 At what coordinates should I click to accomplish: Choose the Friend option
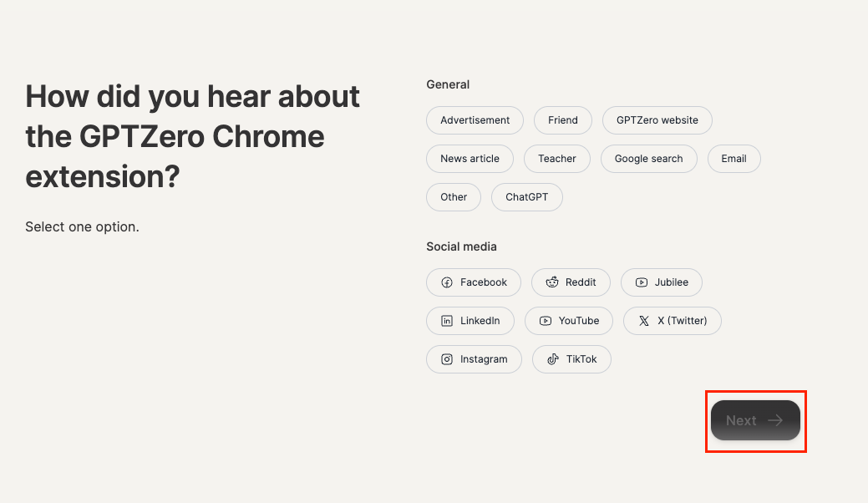coord(562,120)
